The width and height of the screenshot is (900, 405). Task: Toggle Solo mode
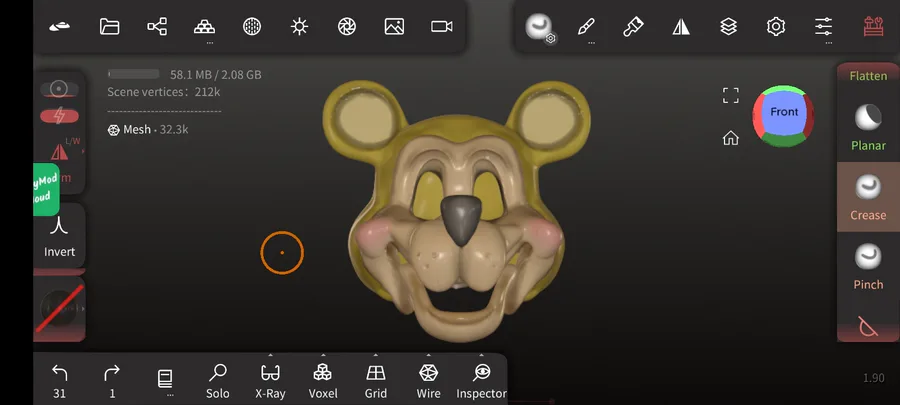click(x=218, y=381)
